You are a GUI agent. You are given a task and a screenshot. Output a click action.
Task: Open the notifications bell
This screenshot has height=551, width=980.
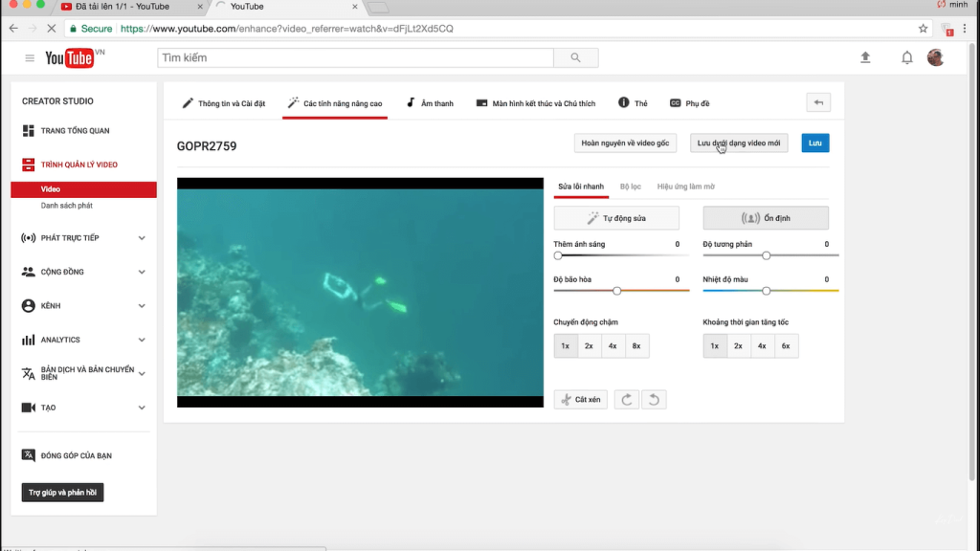point(906,57)
